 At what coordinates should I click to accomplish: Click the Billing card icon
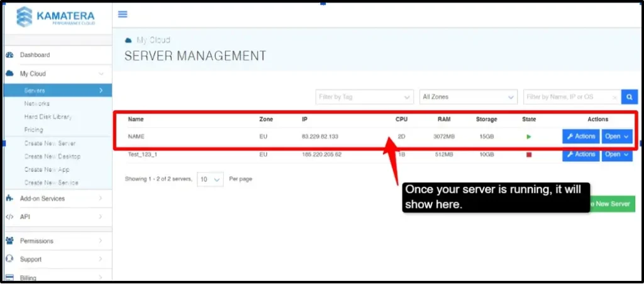9,278
